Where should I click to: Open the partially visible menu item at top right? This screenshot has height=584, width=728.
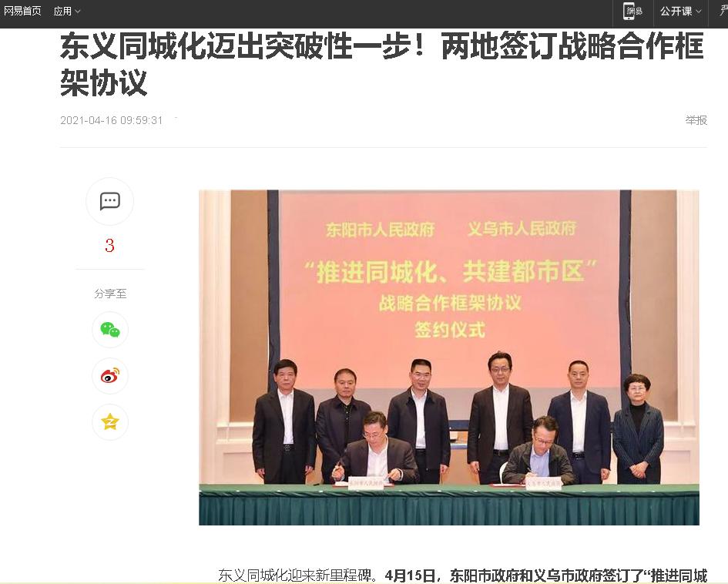click(723, 11)
